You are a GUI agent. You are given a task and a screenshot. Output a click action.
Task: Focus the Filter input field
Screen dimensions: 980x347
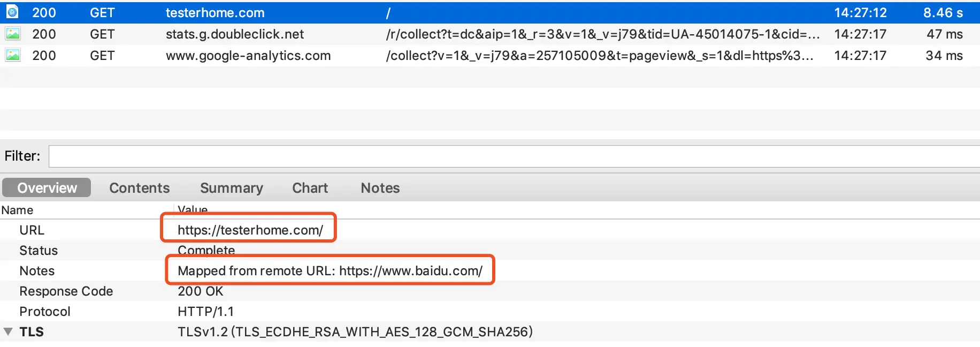[514, 156]
